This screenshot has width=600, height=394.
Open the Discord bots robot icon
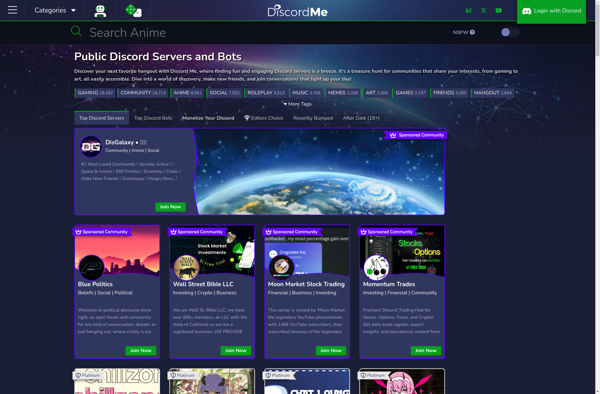tap(100, 11)
